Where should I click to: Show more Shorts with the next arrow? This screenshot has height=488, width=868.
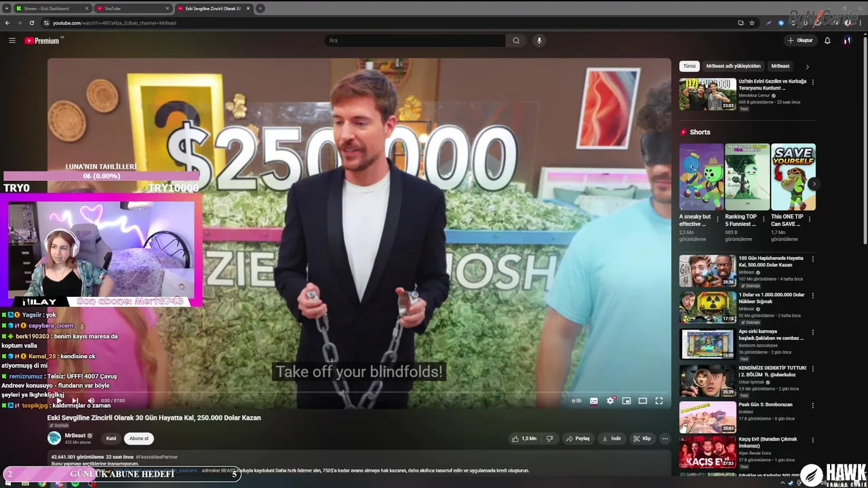click(x=813, y=184)
